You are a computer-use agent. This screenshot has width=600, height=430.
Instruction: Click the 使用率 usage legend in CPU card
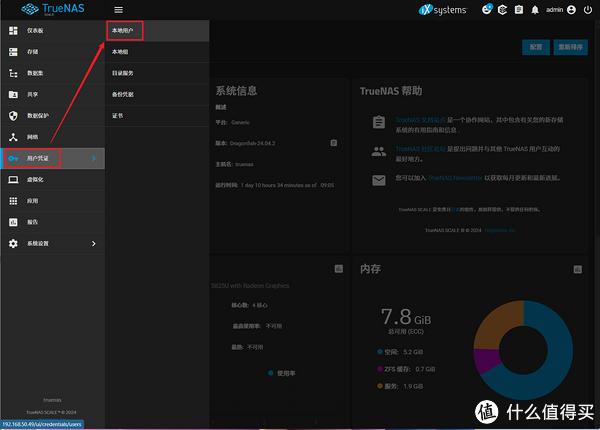click(x=282, y=373)
